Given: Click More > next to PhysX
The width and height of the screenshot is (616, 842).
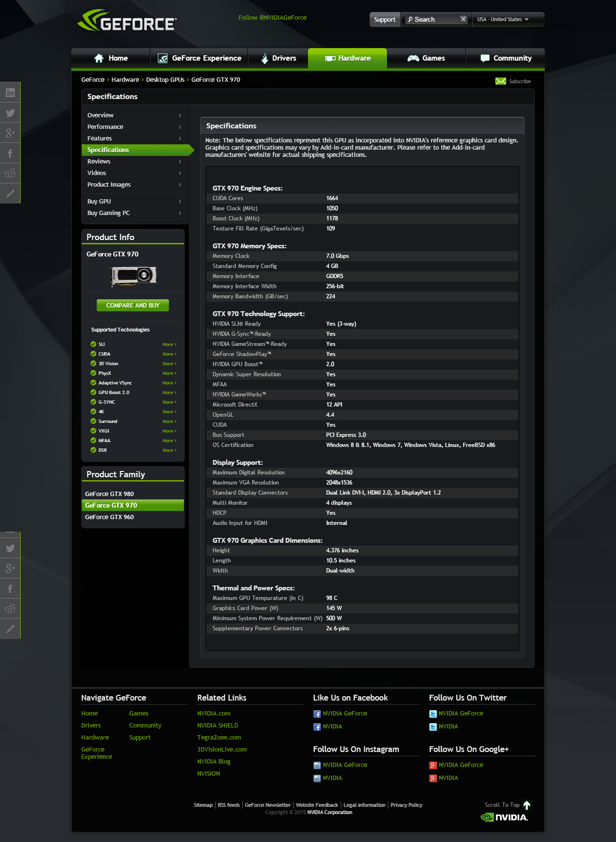Looking at the screenshot, I should click(x=169, y=373).
